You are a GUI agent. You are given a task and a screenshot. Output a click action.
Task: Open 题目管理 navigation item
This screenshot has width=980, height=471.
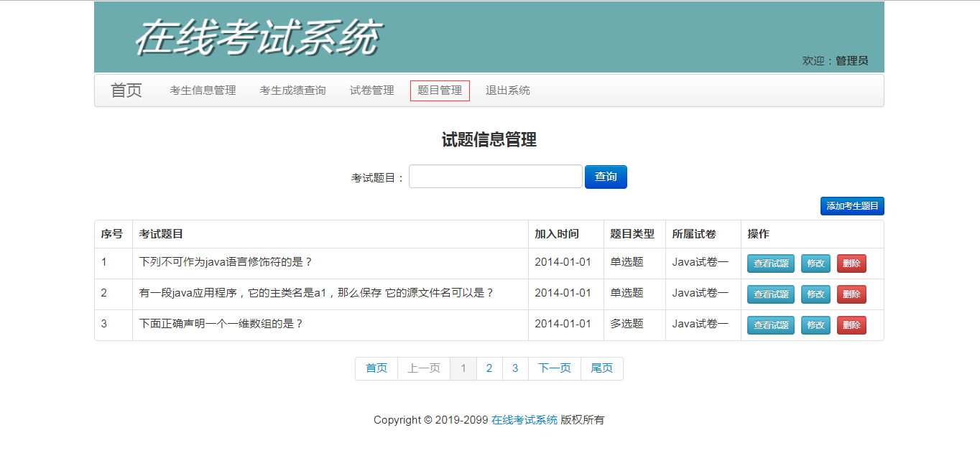tap(440, 90)
